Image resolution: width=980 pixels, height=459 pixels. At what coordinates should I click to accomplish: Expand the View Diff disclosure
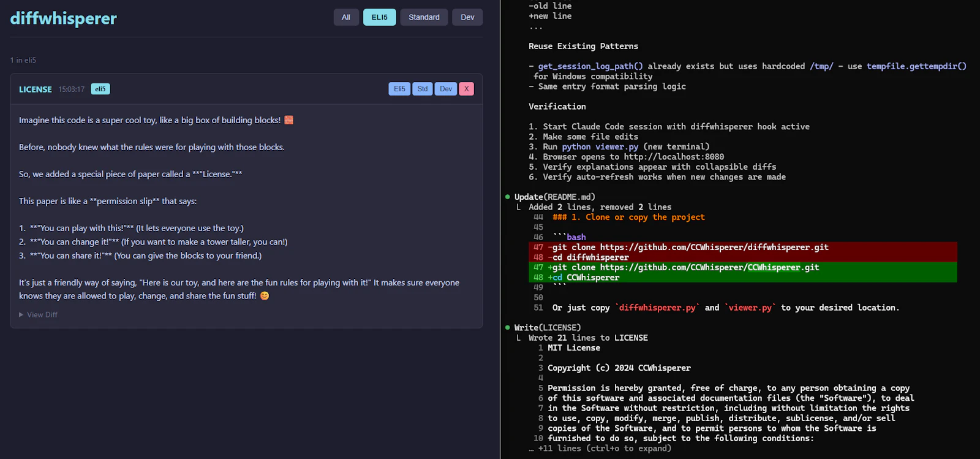[x=39, y=314]
